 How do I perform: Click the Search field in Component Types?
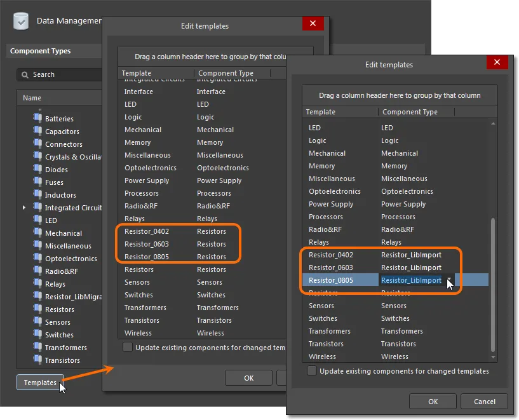click(x=64, y=74)
